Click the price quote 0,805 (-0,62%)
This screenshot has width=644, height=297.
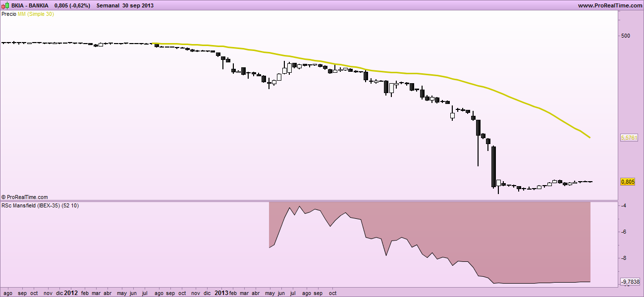coord(72,5)
